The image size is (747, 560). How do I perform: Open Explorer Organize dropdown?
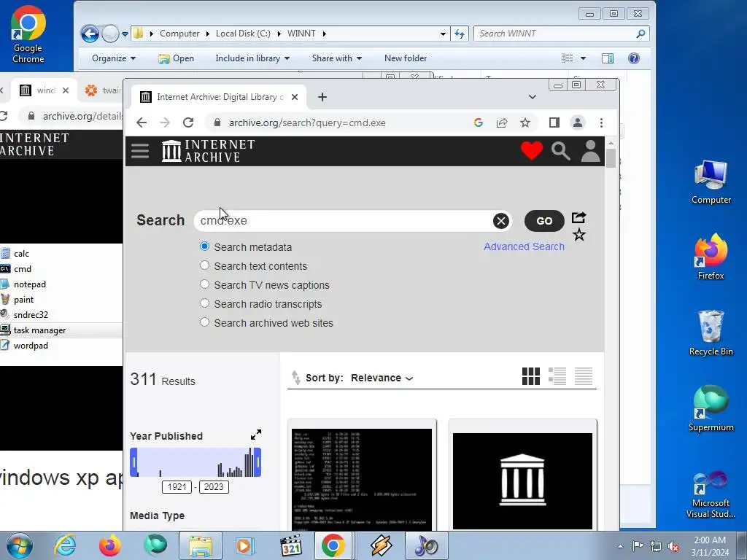tap(113, 58)
